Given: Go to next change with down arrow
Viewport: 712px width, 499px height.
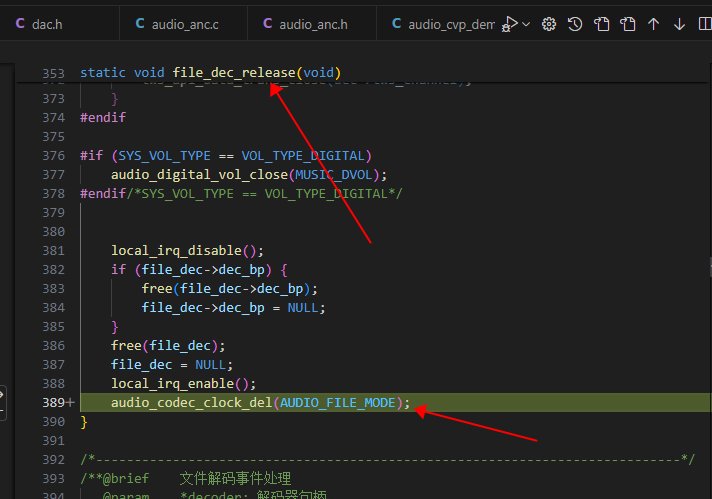Looking at the screenshot, I should (x=679, y=24).
